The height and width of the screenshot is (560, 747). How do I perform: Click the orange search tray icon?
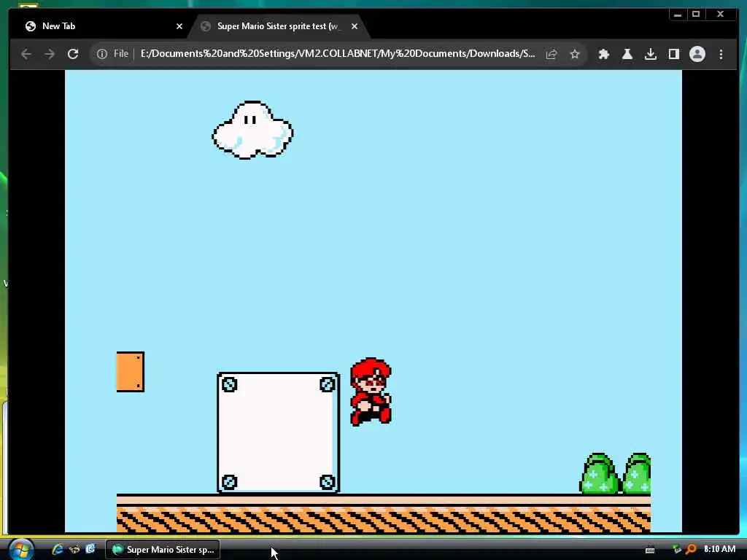[691, 550]
